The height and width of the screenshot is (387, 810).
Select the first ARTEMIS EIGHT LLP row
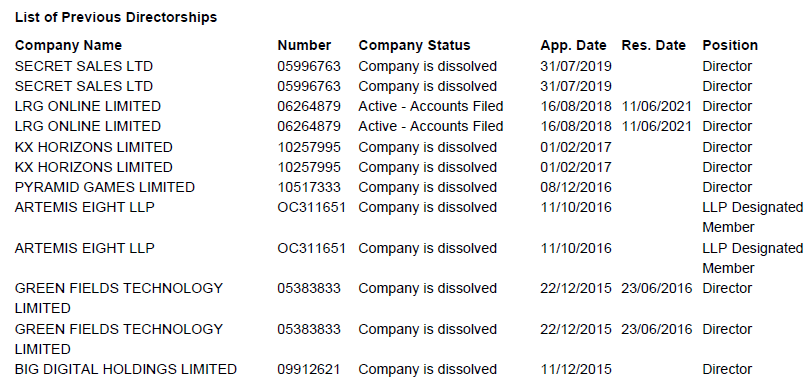click(x=409, y=217)
